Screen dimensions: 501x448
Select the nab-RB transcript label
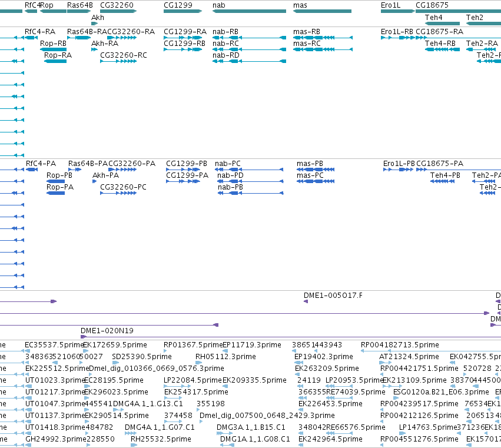click(x=225, y=32)
